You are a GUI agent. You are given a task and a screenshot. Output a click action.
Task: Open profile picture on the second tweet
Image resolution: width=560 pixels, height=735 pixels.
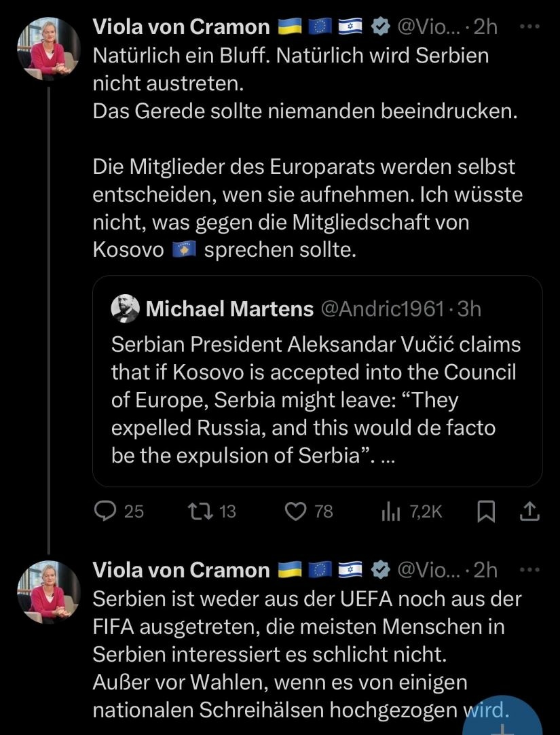49,592
